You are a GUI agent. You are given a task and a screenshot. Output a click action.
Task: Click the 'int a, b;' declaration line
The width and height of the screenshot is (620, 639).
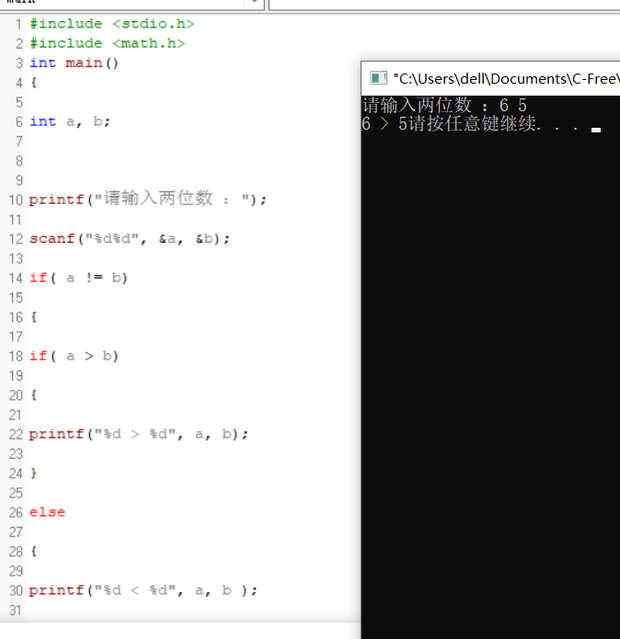pos(70,121)
